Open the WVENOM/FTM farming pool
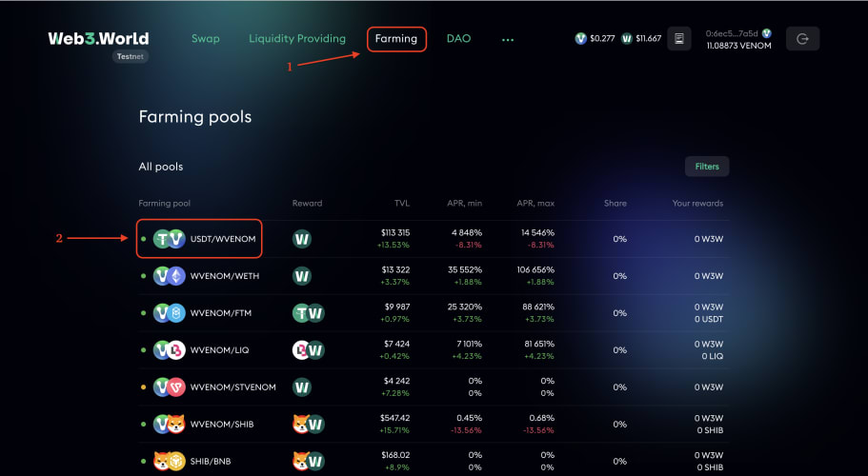 click(434, 313)
